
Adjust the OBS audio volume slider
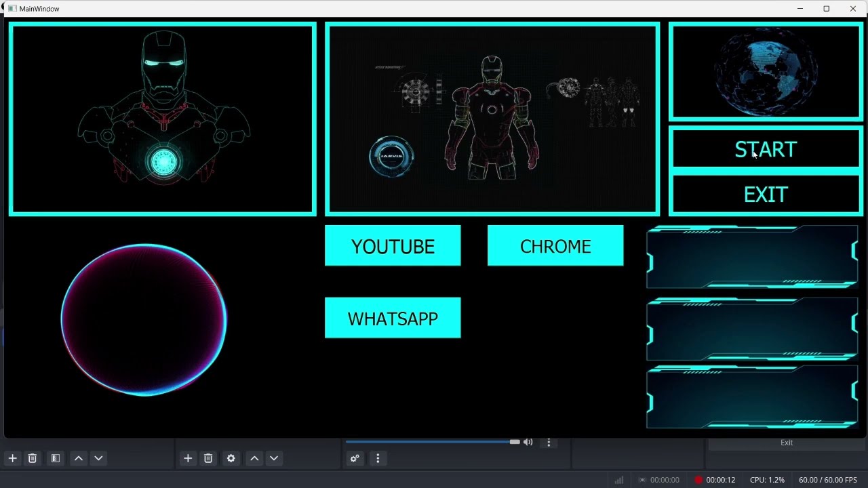pyautogui.click(x=433, y=442)
